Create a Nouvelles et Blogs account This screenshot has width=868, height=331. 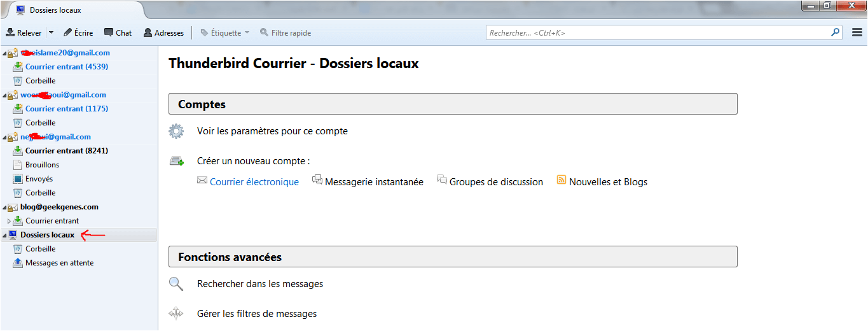pos(608,182)
